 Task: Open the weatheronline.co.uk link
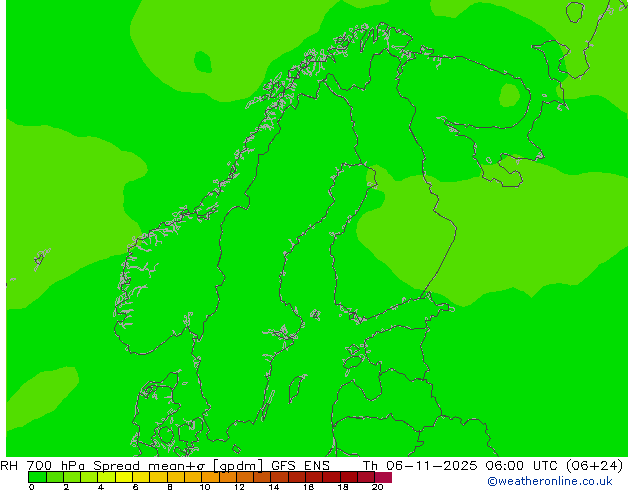click(550, 481)
